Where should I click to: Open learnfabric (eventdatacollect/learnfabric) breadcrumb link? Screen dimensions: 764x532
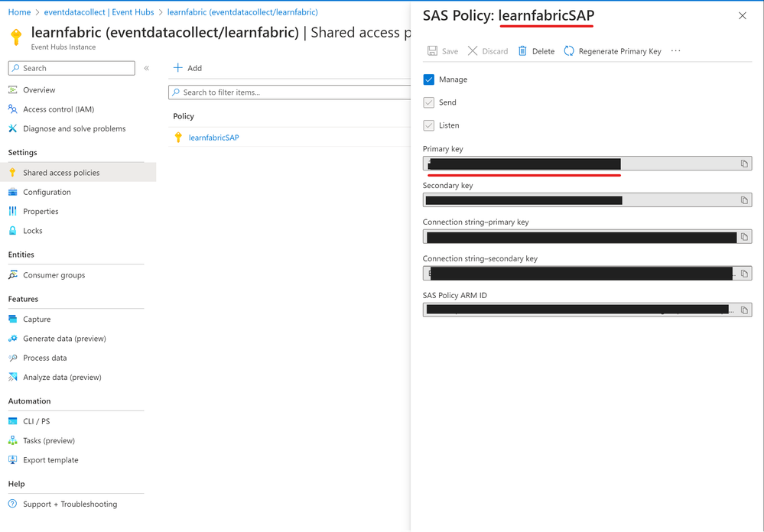[x=242, y=12]
